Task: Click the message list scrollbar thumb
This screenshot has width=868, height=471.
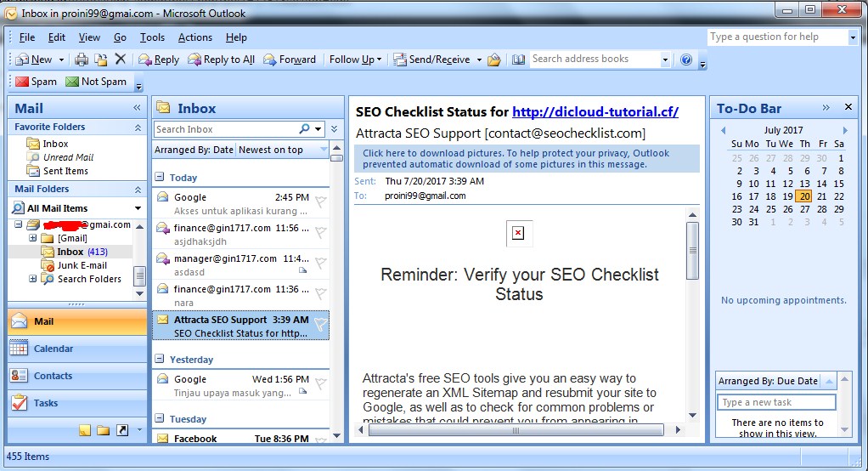Action: click(336, 158)
